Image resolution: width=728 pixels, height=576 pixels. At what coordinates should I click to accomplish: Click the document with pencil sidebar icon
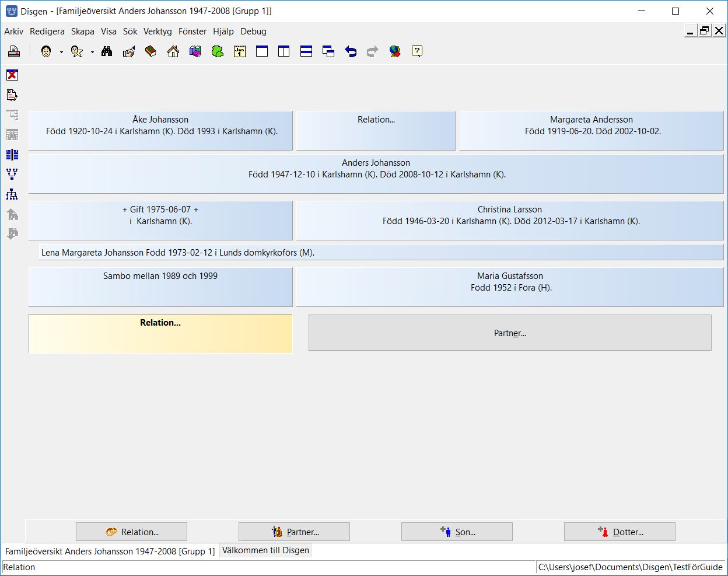[12, 95]
